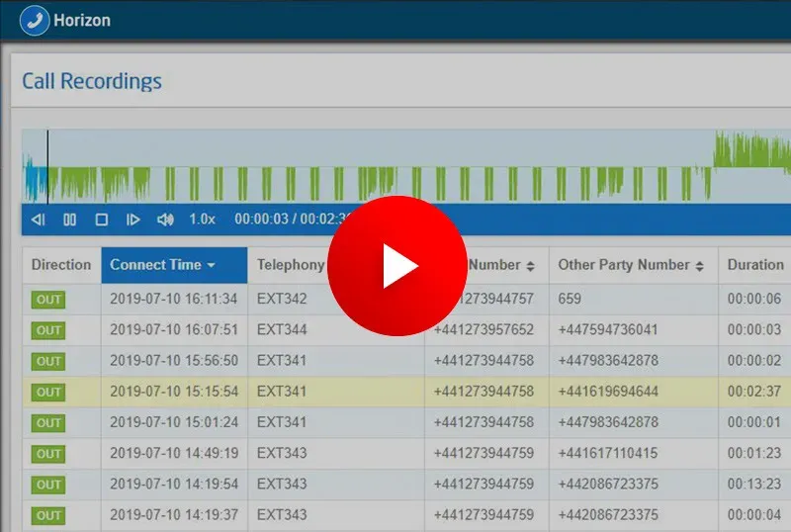791x532 pixels.
Task: Click the other party number 659
Action: click(x=570, y=299)
